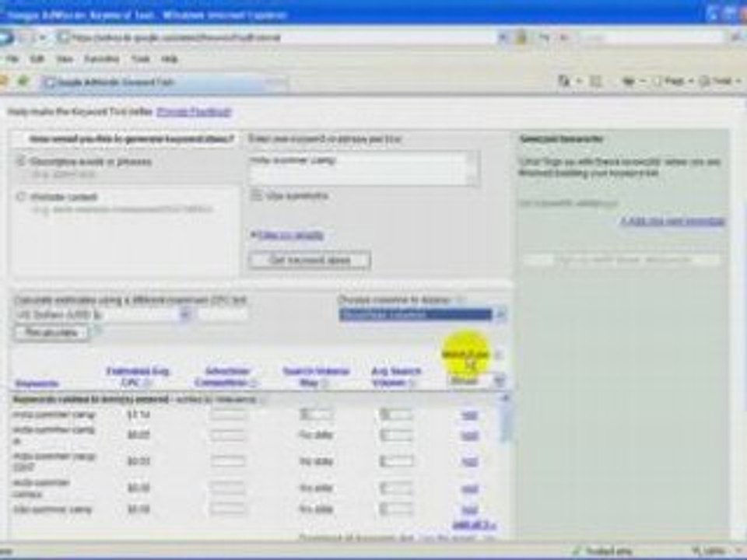
Task: Click the Add all link below results
Action: 474,525
